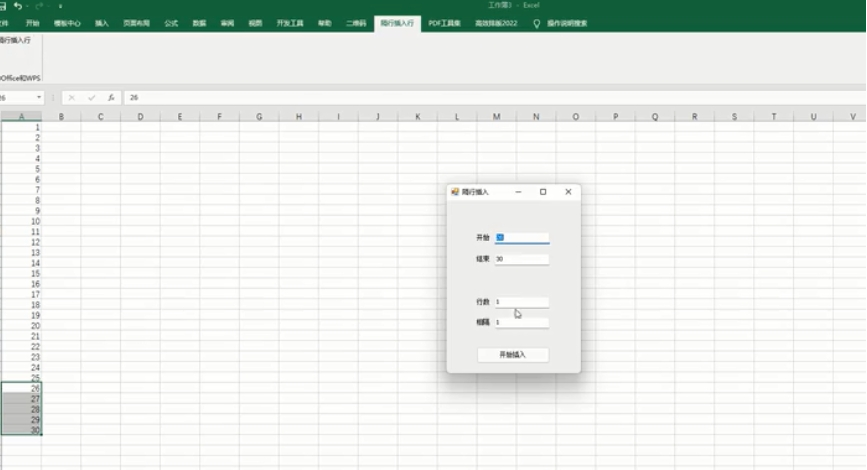Screen dimensions: 867x470
Task: Maximize the 隔行插入 dialog window
Action: click(x=543, y=192)
